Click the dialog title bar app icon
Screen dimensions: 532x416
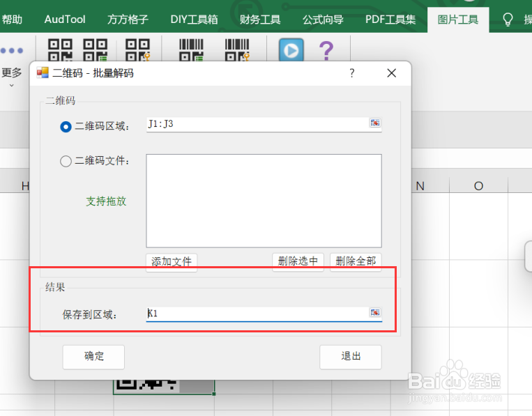pos(43,73)
